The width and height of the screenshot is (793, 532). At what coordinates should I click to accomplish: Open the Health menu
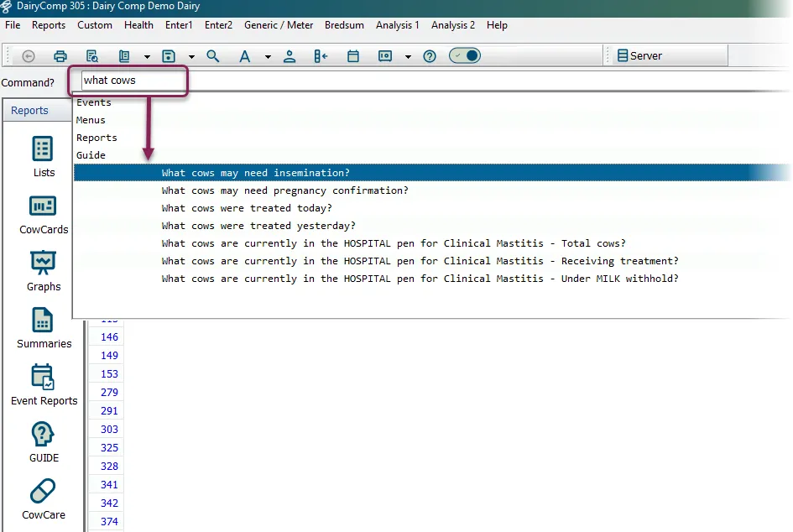point(138,25)
